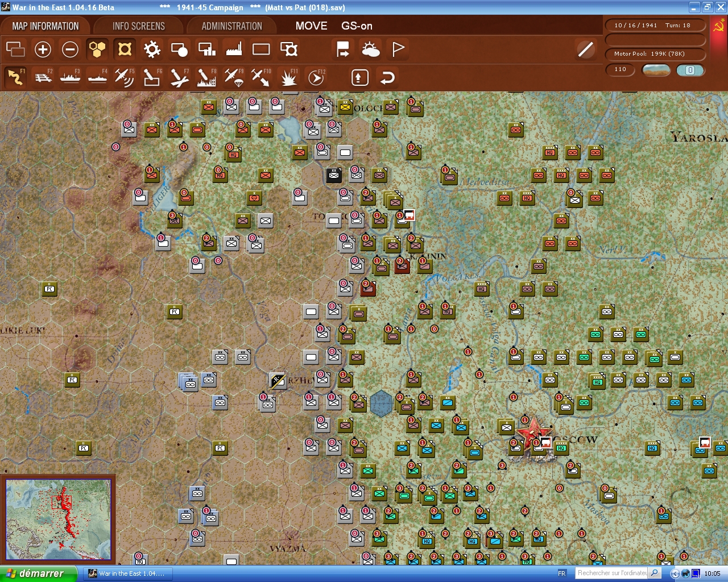Open the ADMINISTRATION tab
The height and width of the screenshot is (582, 728).
click(231, 26)
